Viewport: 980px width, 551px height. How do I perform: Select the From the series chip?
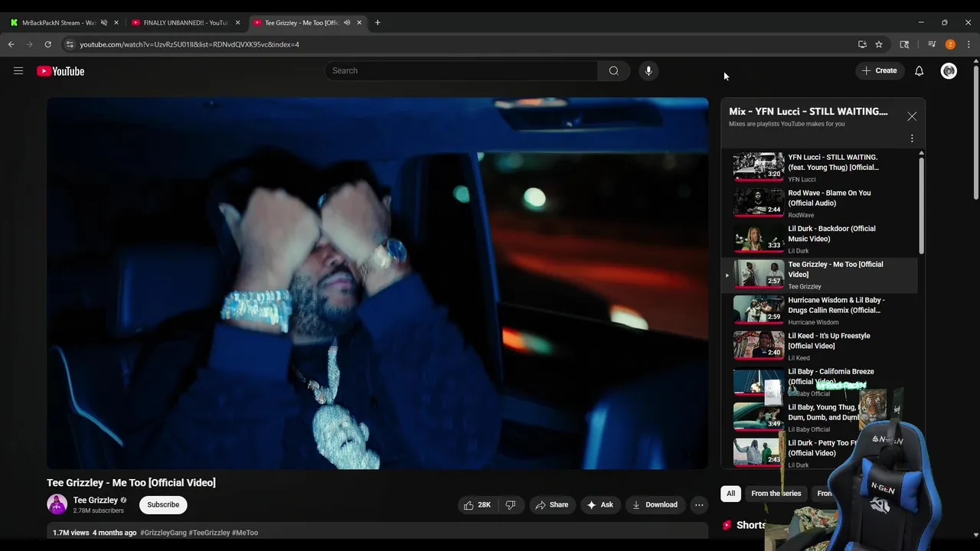776,494
